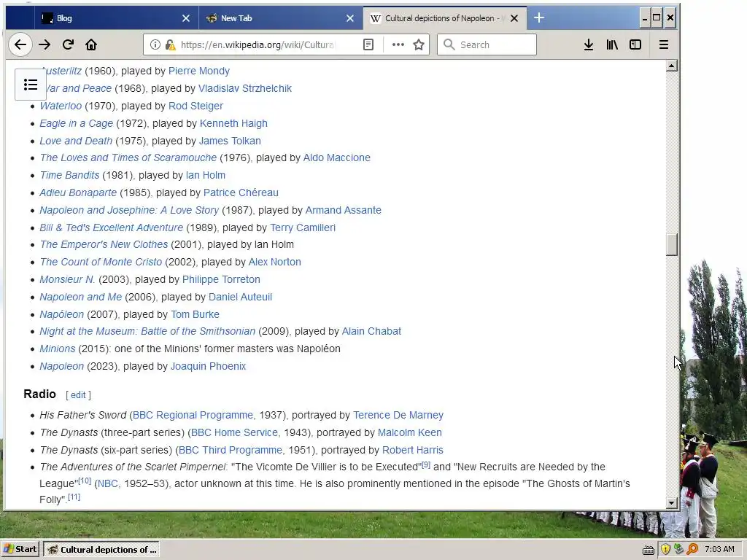The image size is (747, 560).
Task: Open Bill & Ted's Excellent Adventure link
Action: [111, 227]
